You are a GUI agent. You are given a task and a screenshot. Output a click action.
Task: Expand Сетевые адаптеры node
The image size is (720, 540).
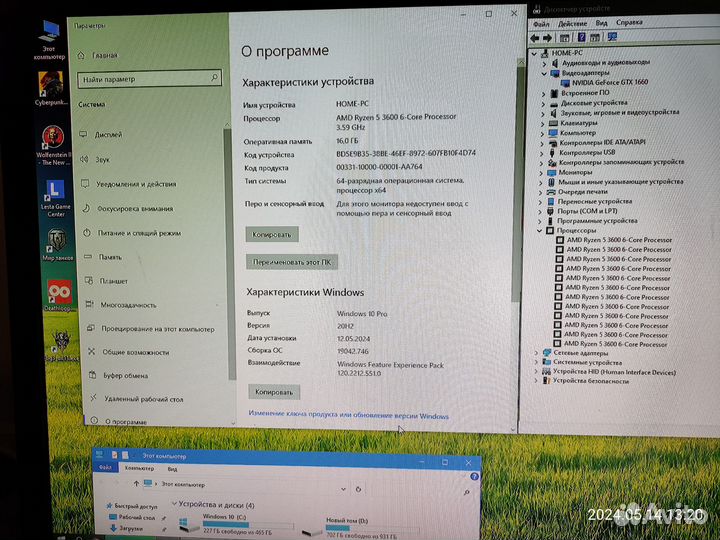(537, 353)
